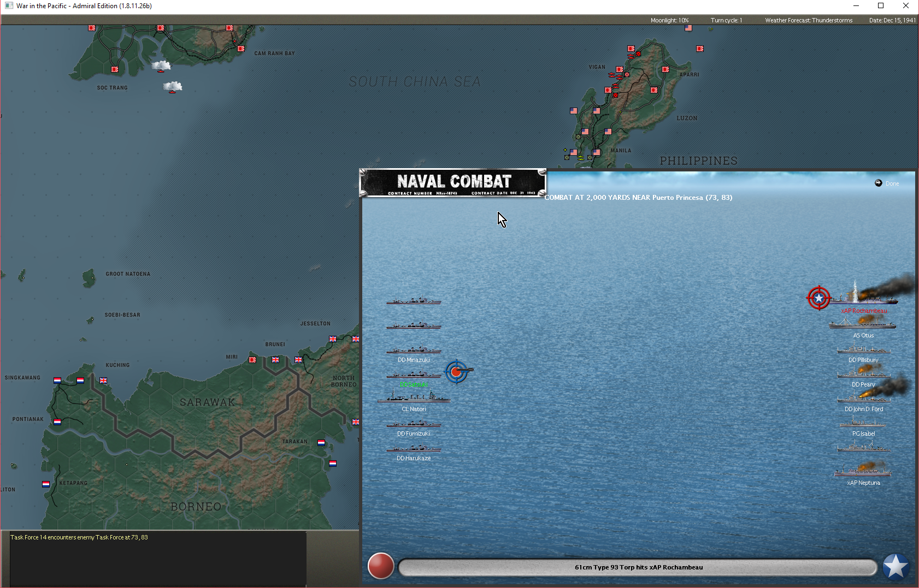Click the Dutch flag at Pontianak
This screenshot has height=588, width=919.
click(x=57, y=421)
